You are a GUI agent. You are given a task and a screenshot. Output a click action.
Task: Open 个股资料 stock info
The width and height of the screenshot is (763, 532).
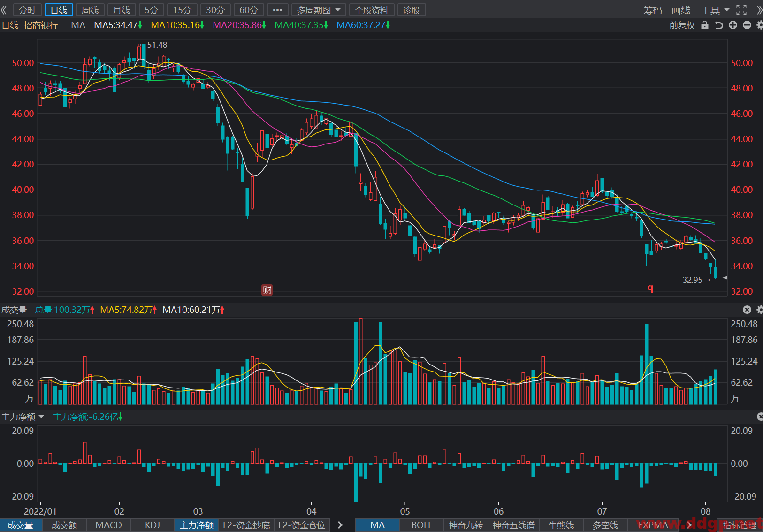372,10
